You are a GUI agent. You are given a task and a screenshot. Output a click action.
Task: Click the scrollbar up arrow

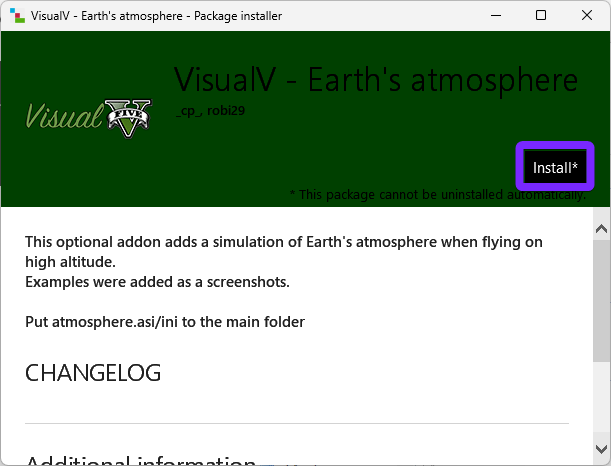pos(601,229)
